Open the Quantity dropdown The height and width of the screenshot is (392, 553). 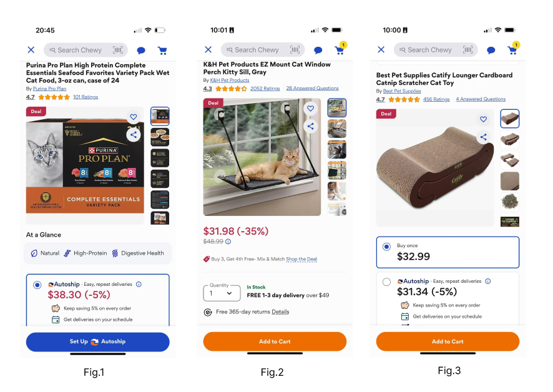click(x=222, y=293)
